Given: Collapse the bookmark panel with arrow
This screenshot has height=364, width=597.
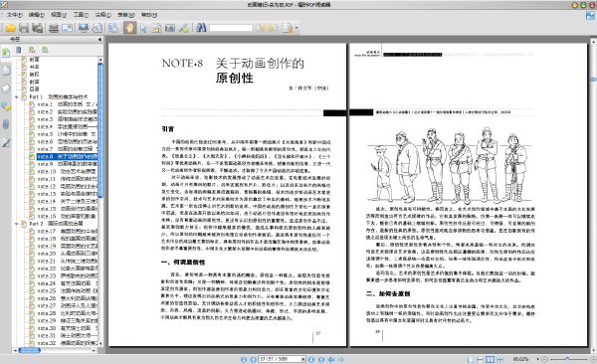Looking at the screenshot, I should [99, 39].
